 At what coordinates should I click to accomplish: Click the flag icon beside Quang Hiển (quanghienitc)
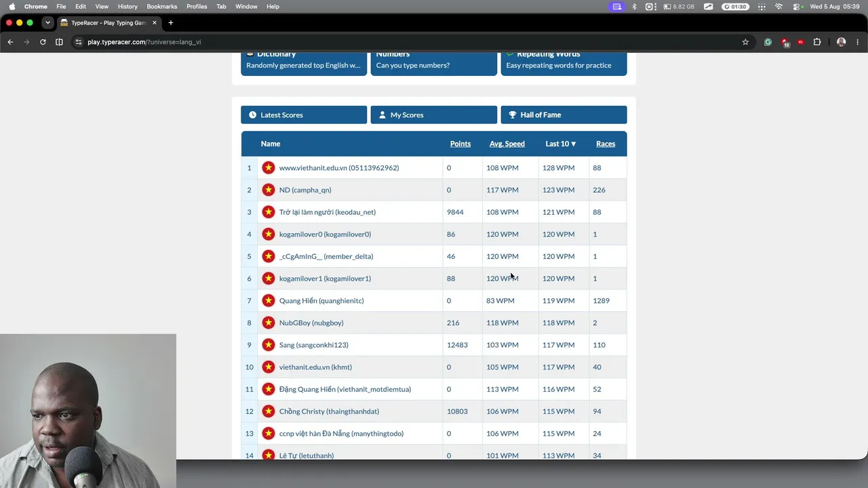pos(269,300)
